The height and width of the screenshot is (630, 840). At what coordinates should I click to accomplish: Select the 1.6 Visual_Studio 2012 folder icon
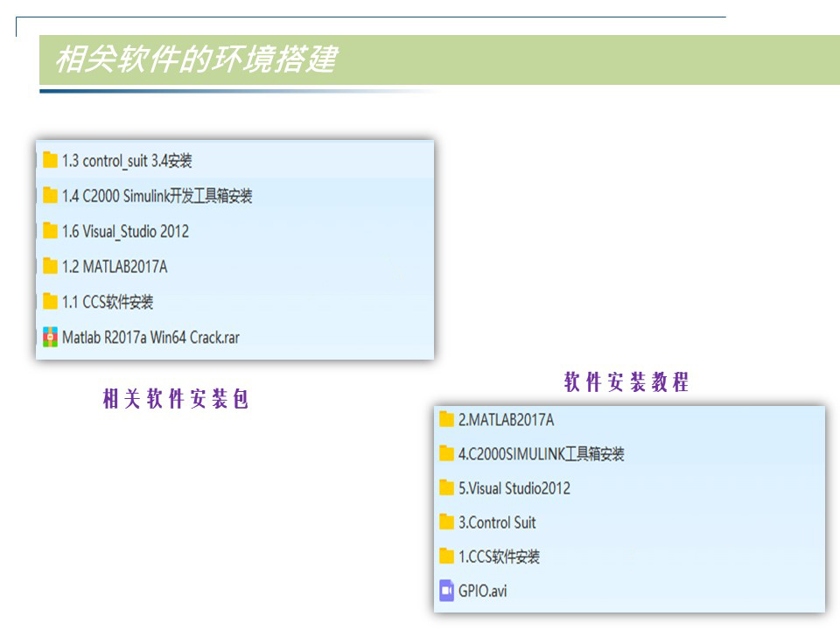point(50,230)
